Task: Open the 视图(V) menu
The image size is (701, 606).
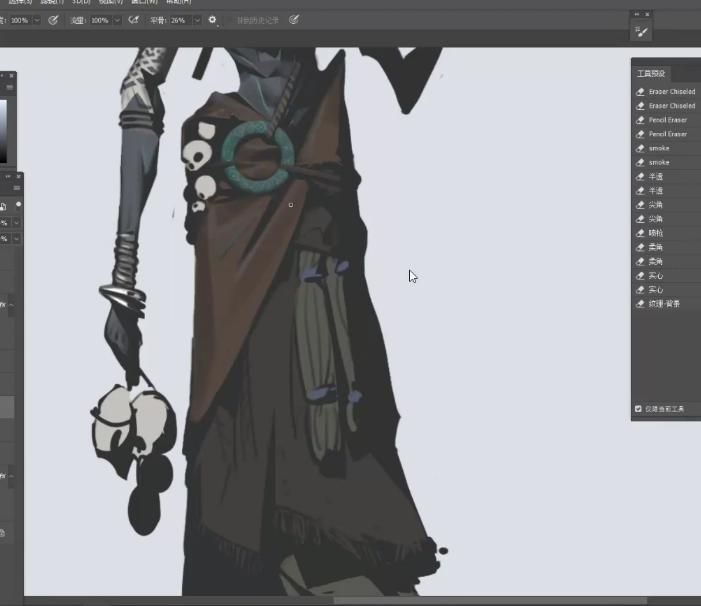Action: (110, 2)
